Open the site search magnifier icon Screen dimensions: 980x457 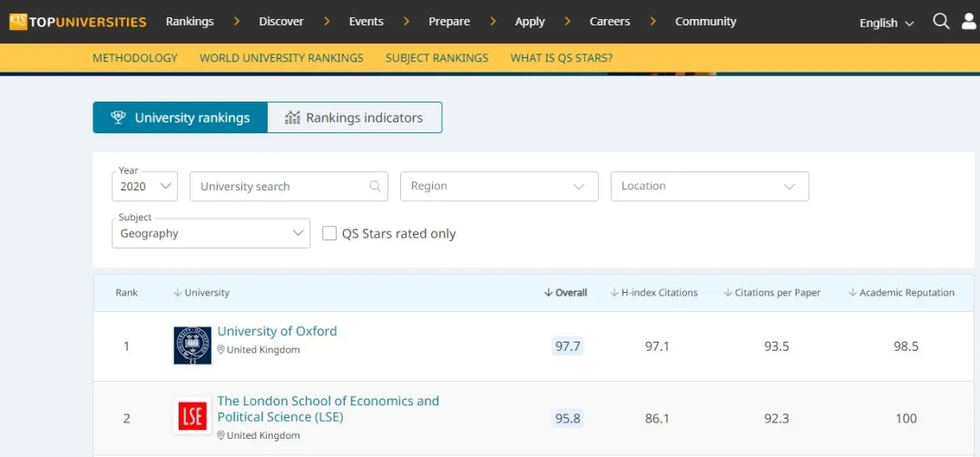(x=941, y=22)
